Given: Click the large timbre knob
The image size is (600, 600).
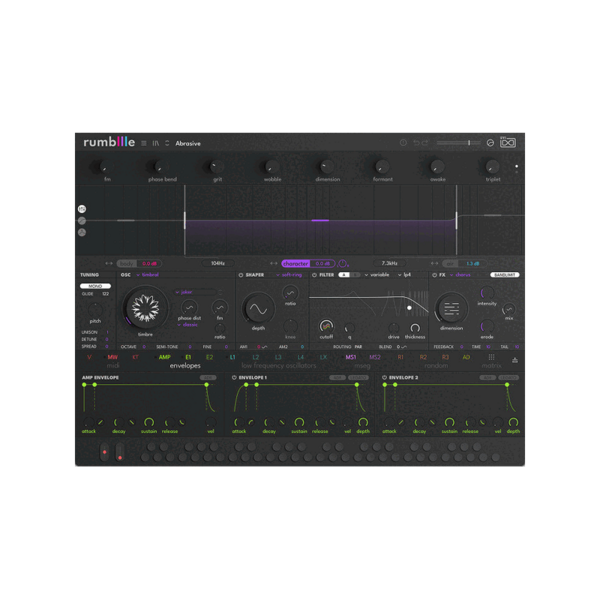Looking at the screenshot, I should click(145, 308).
